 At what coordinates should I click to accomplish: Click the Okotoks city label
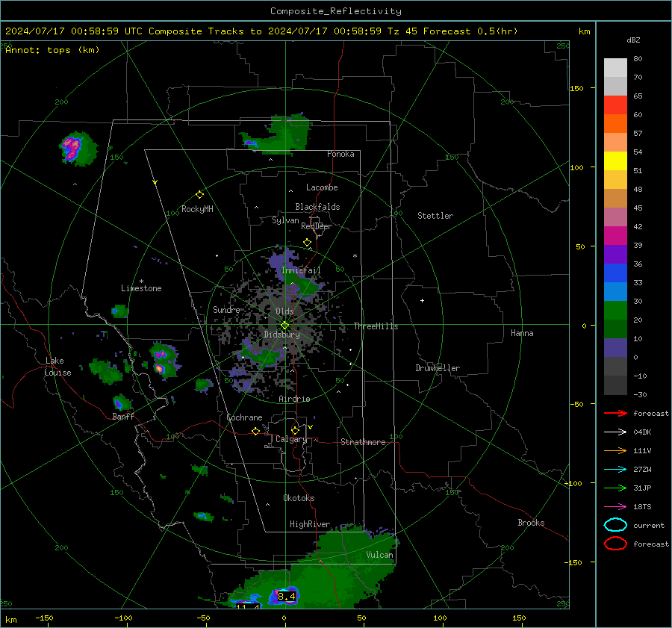point(299,498)
